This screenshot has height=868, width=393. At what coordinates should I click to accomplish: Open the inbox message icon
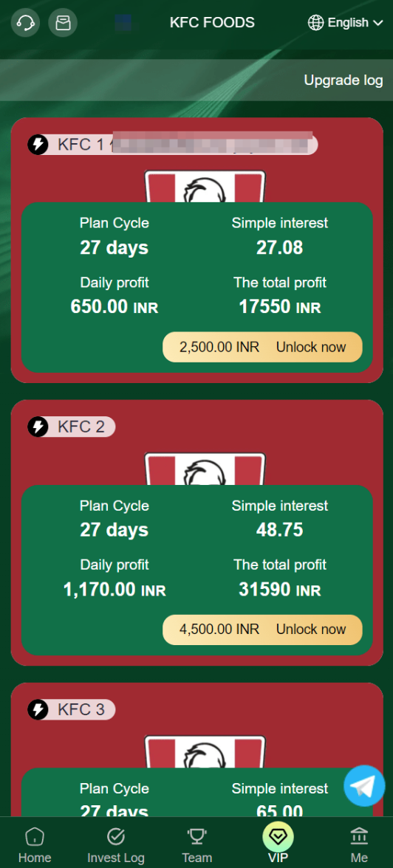(64, 23)
